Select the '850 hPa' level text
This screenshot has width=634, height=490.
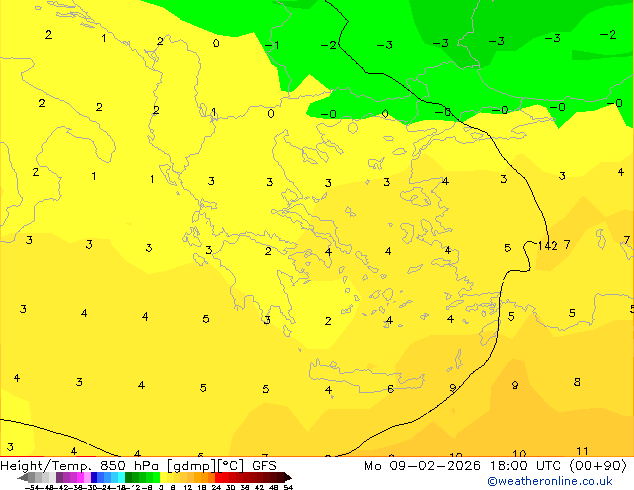(129, 466)
